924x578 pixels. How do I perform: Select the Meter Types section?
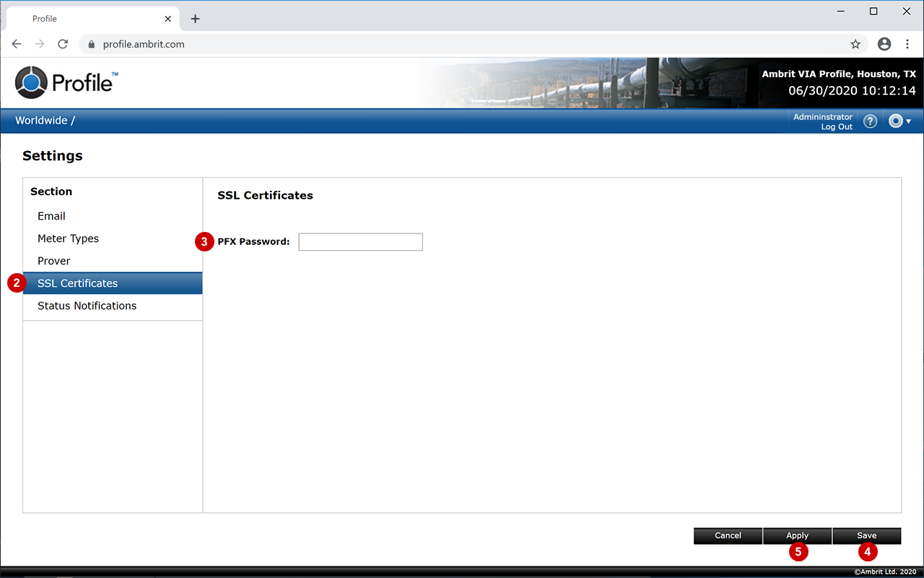click(113, 238)
